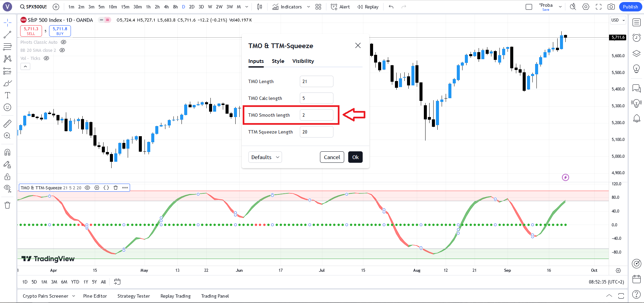This screenshot has width=644, height=303.
Task: Lock all drawing tools
Action: tap(7, 177)
